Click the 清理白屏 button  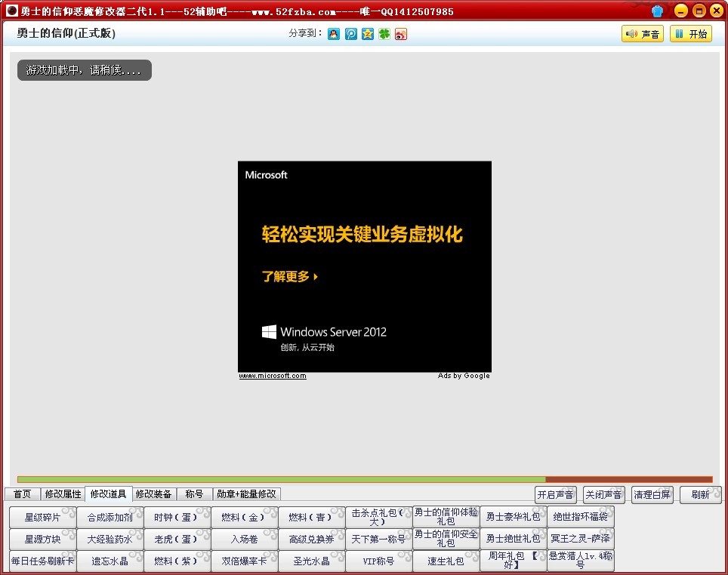(652, 495)
